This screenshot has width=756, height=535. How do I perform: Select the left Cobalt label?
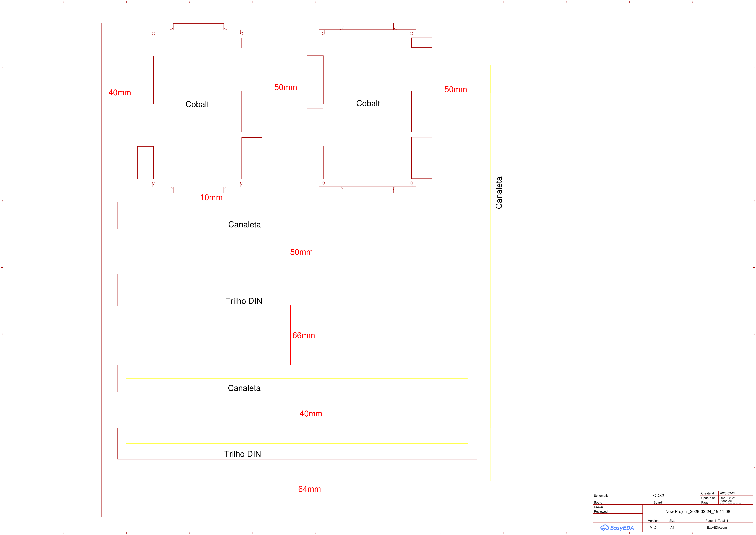click(197, 104)
